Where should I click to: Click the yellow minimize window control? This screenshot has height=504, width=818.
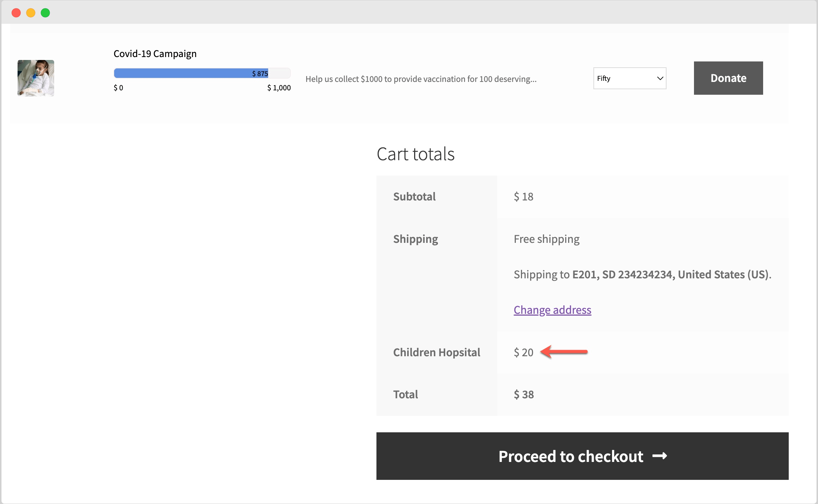tap(31, 12)
